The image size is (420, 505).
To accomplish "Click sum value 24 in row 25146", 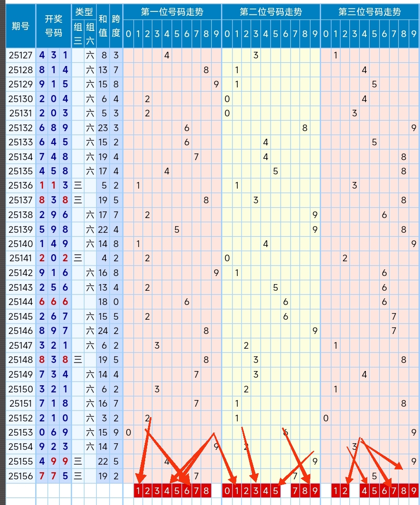I will click(x=103, y=331).
